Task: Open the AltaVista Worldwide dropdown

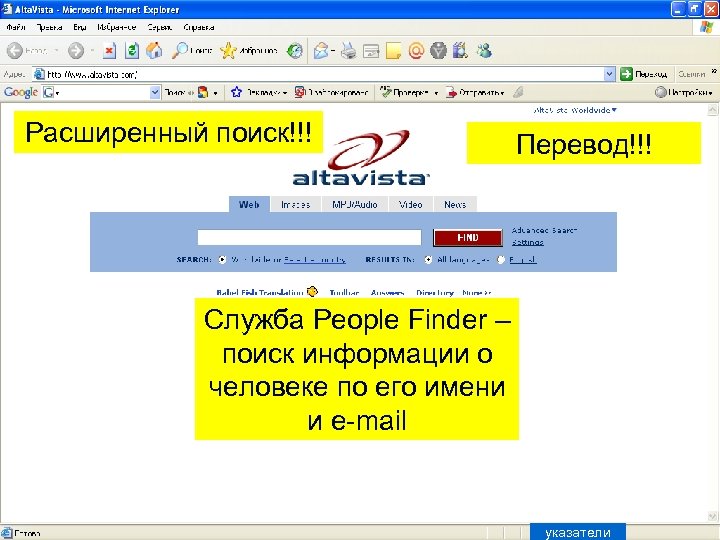Action: (575, 110)
